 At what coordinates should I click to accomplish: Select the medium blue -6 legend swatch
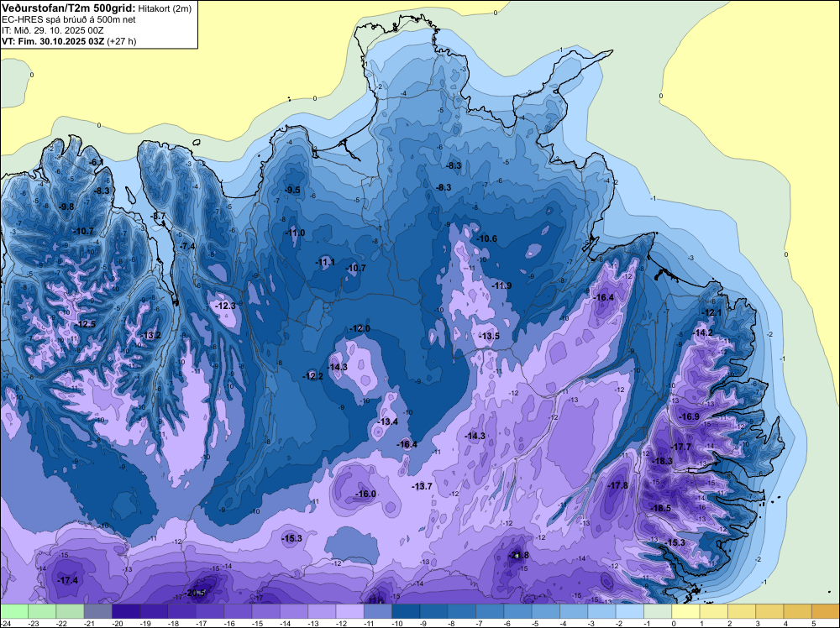[517, 611]
